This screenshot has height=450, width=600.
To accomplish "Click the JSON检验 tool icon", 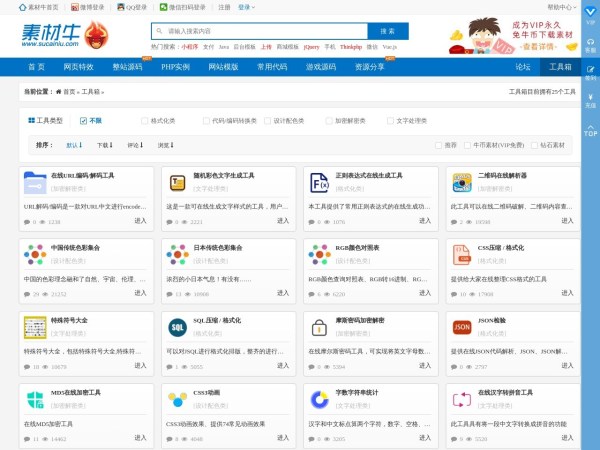I will [x=462, y=327].
